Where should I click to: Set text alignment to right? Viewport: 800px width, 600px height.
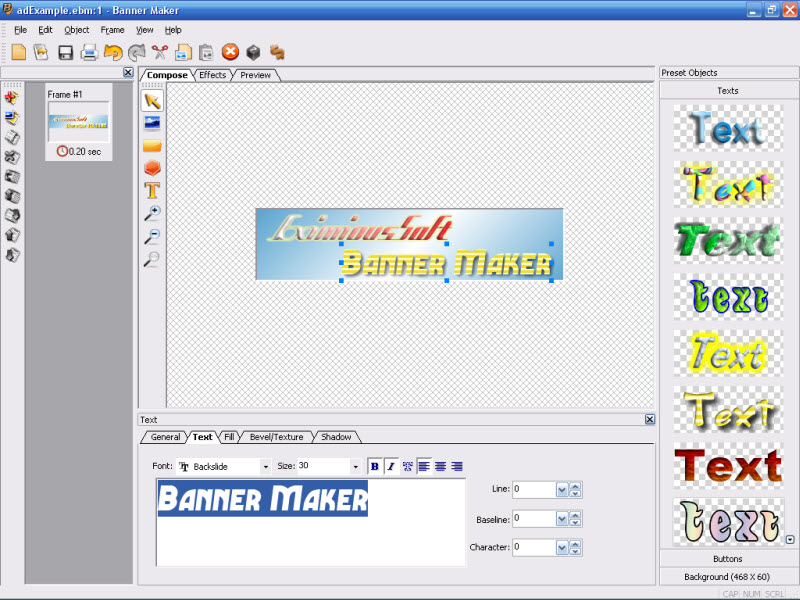457,466
